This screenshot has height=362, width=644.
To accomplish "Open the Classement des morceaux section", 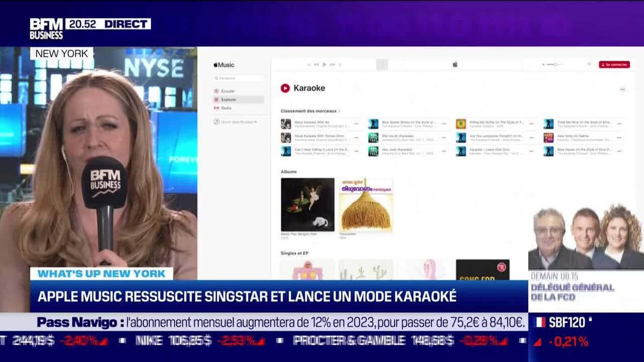I will 310,111.
